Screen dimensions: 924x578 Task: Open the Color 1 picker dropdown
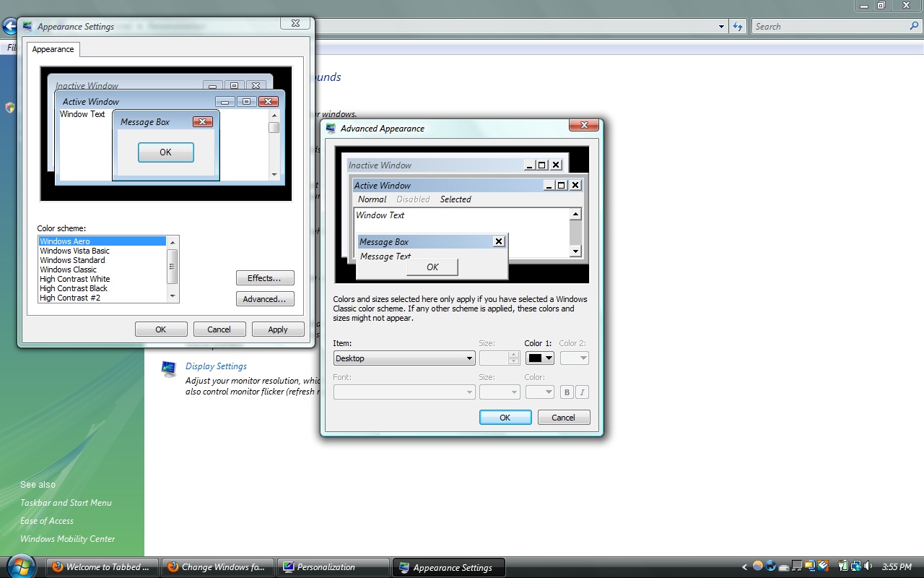(x=539, y=358)
